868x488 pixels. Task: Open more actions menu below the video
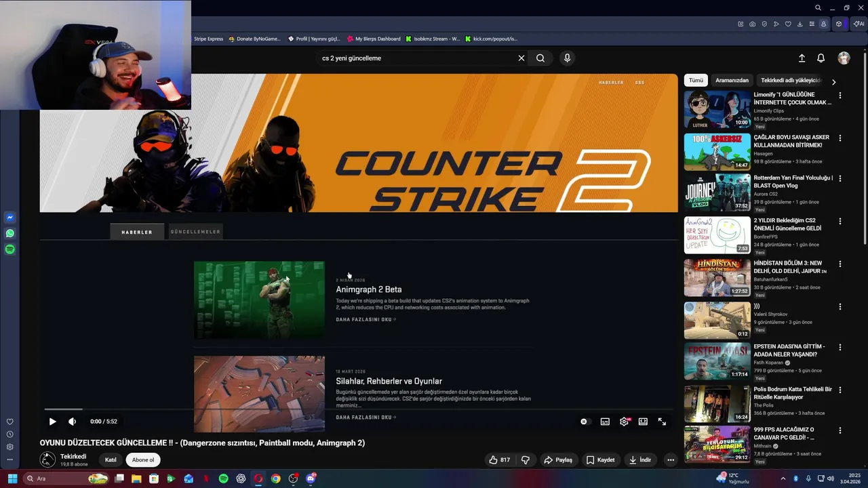(671, 460)
